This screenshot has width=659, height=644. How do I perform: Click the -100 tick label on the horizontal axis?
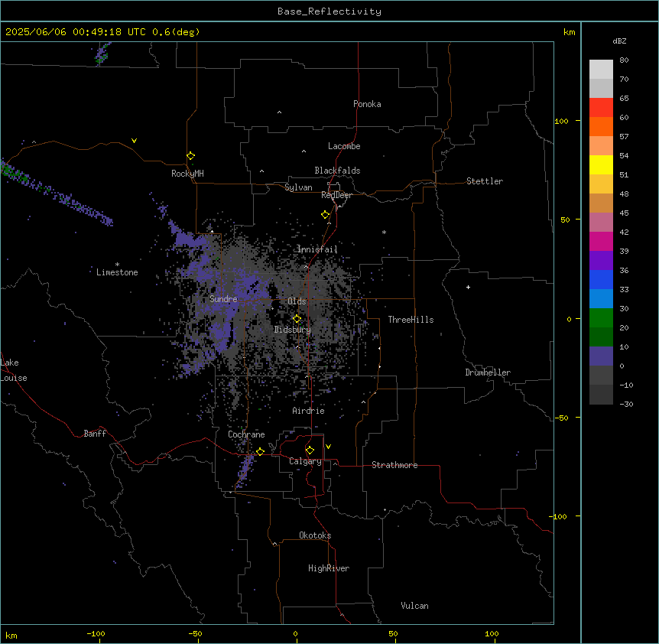(96, 633)
